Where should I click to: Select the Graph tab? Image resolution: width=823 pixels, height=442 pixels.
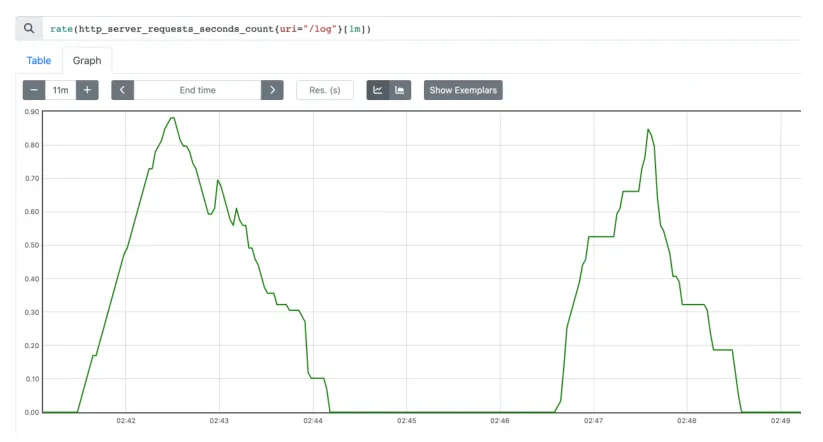click(x=87, y=60)
